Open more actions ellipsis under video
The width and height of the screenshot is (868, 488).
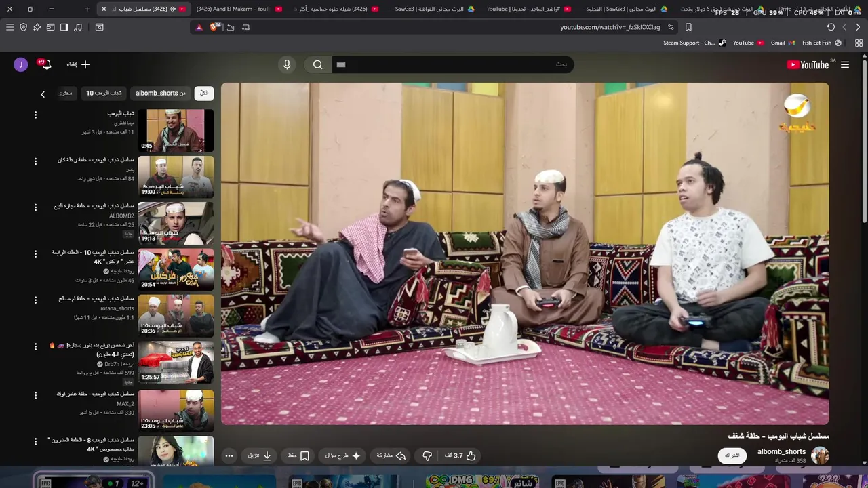pyautogui.click(x=229, y=455)
